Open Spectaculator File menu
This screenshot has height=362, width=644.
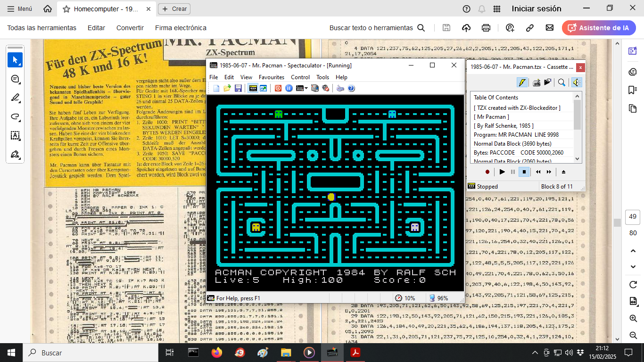214,77
